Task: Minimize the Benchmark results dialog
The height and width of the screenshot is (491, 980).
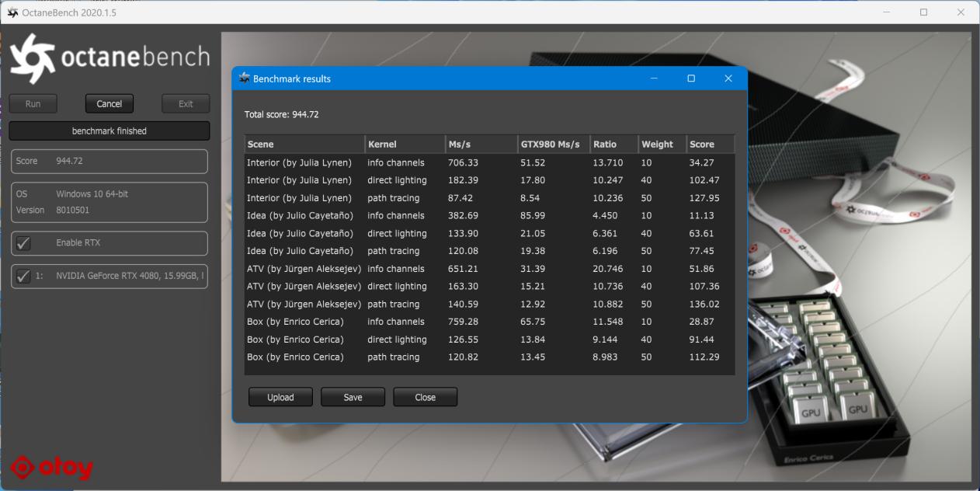Action: [654, 78]
